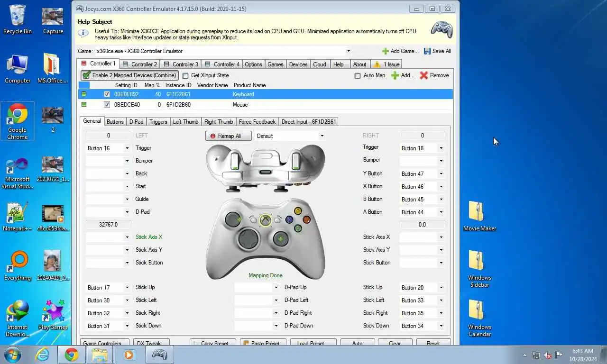Click the controller top view image
The width and height of the screenshot is (607, 364).
(x=266, y=167)
